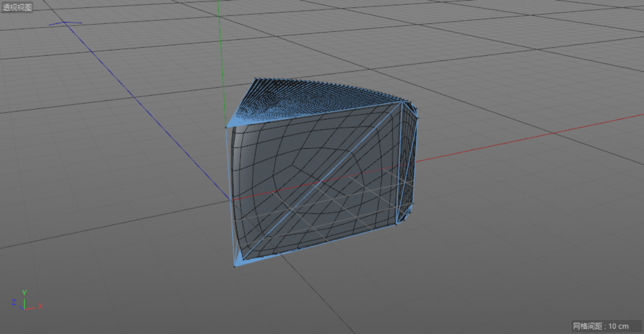The height and width of the screenshot is (334, 644).
Task: Select the wedge's top-left cage vertex
Action: [x=227, y=126]
